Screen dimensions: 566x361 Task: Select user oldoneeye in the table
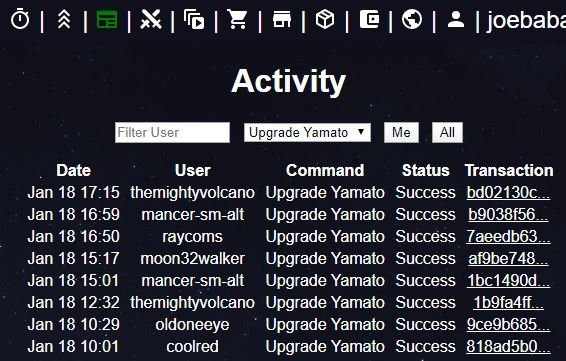pyautogui.click(x=192, y=325)
